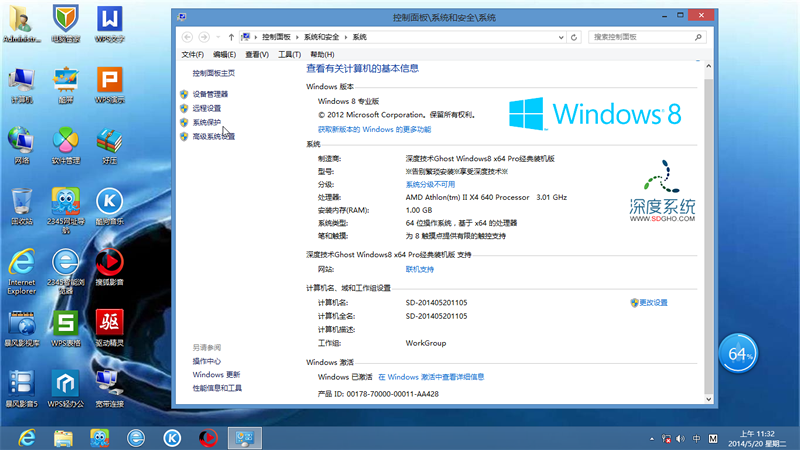Viewport: 800px width, 450px height.
Task: Click 系统分级不可用 rating link
Action: pos(430,185)
